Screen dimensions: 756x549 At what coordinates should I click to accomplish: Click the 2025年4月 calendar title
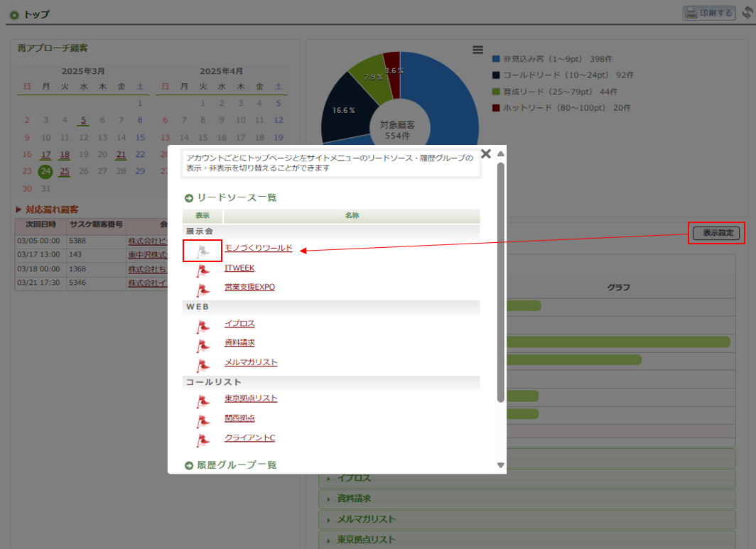point(221,71)
